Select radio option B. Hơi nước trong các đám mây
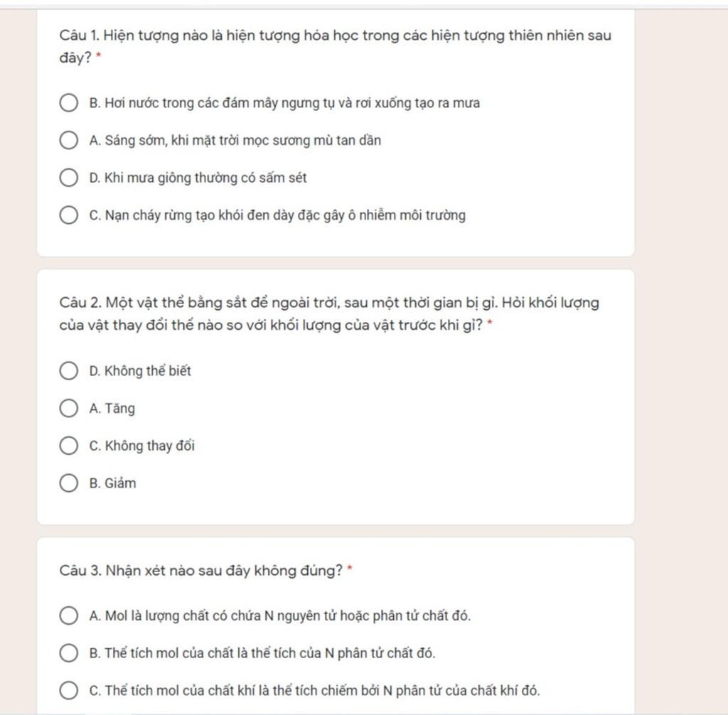The width and height of the screenshot is (728, 715). pyautogui.click(x=69, y=102)
